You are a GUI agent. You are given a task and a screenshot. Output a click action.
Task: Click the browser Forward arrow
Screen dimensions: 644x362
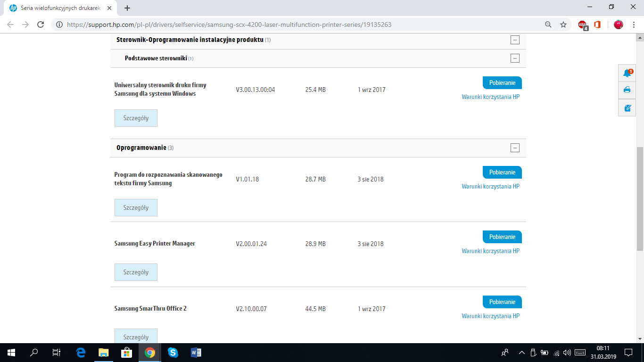point(25,25)
